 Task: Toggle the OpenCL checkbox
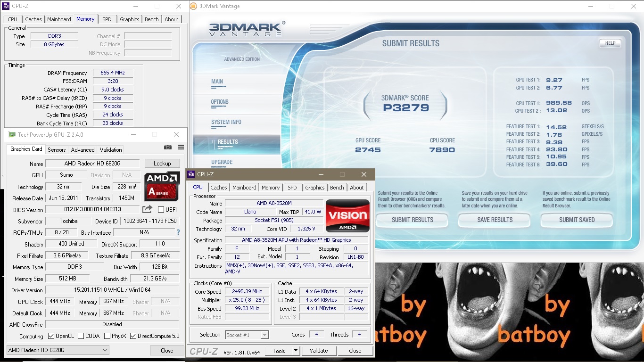click(x=51, y=336)
